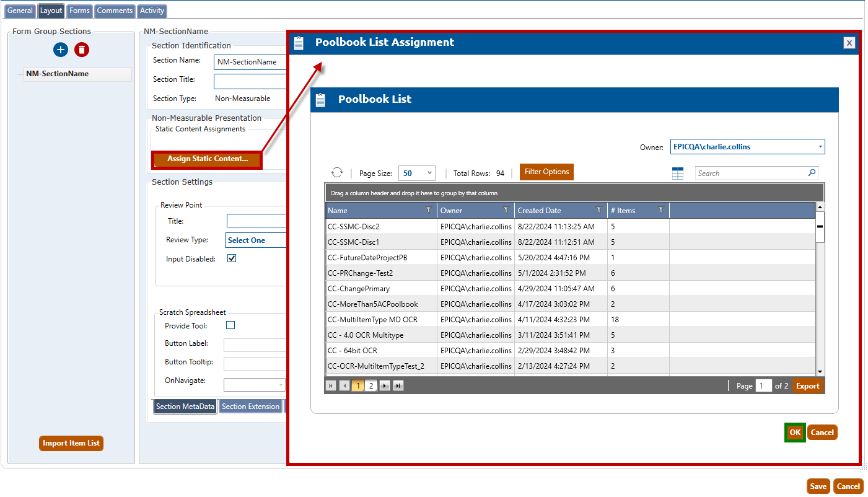This screenshot has width=868, height=497.
Task: Open the column chooser grid icon
Action: [678, 174]
